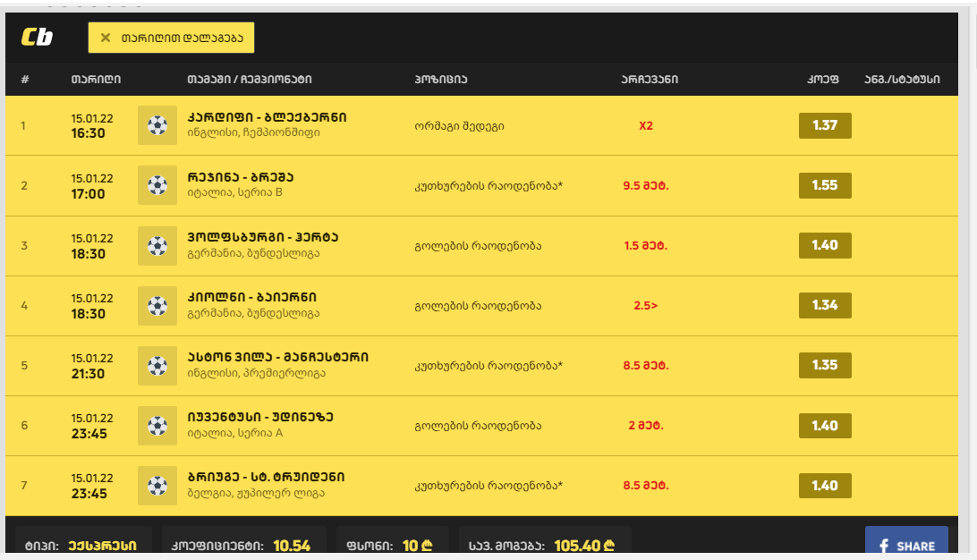The image size is (977, 560).
Task: Click the 2.5> selection
Action: 646,306
